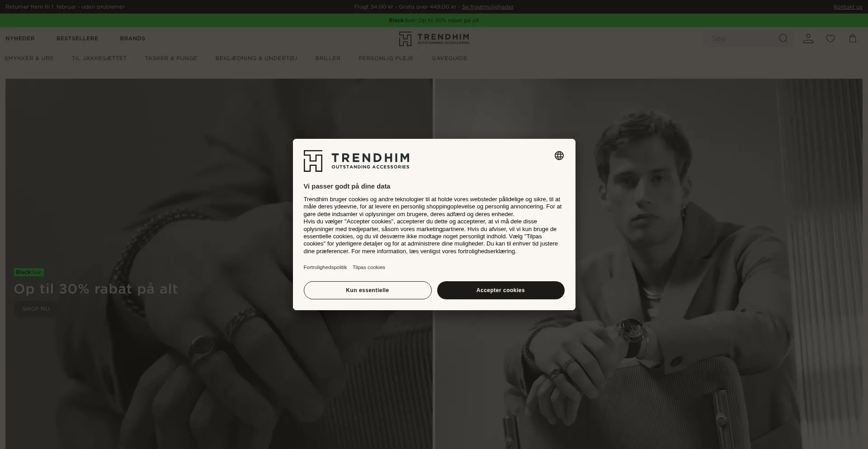868x449 pixels.
Task: Click Shop Nu hero button
Action: pyautogui.click(x=36, y=309)
